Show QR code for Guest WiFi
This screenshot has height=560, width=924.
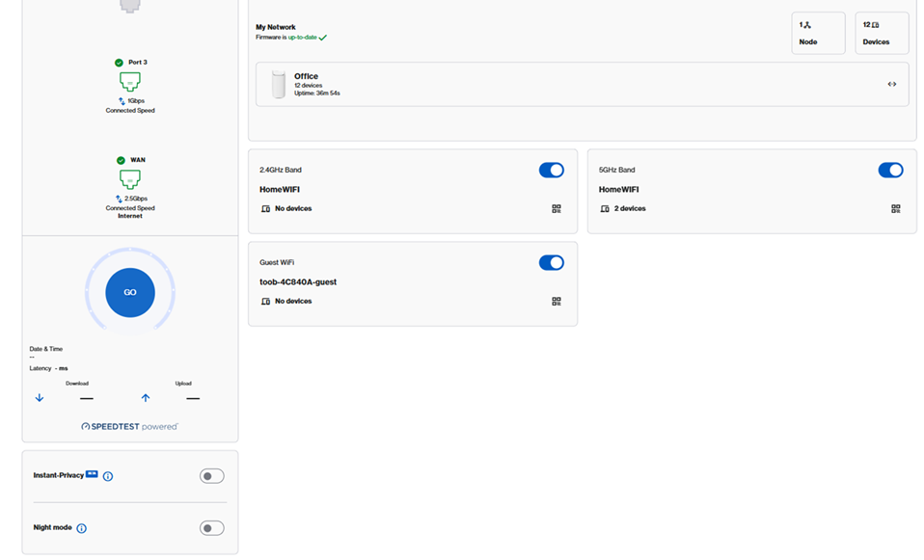tap(557, 302)
